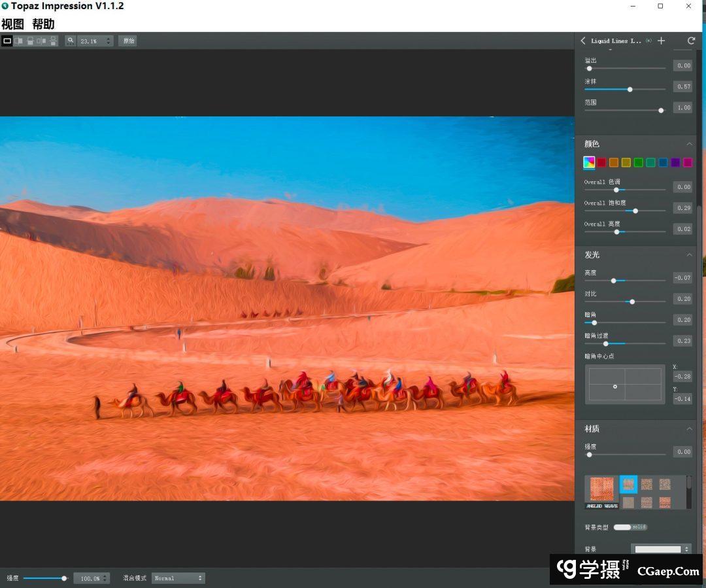The width and height of the screenshot is (706, 588).
Task: Click the zoom magnifier icon
Action: click(x=71, y=41)
